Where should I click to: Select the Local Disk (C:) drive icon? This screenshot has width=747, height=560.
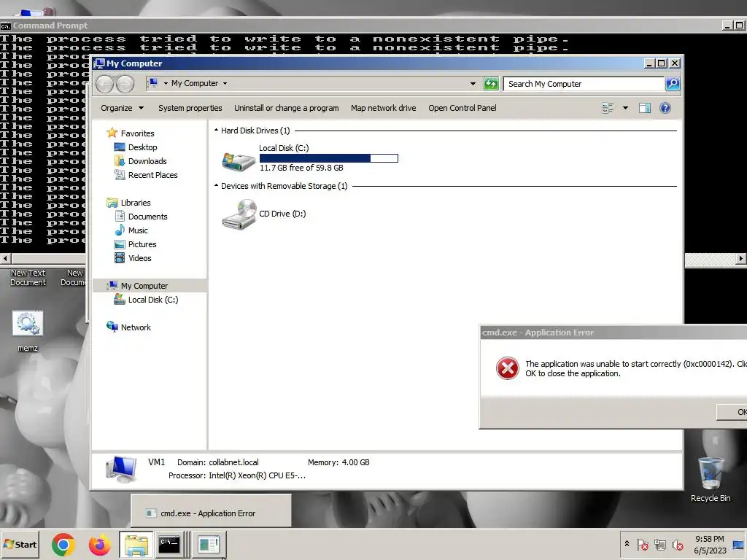pos(239,161)
